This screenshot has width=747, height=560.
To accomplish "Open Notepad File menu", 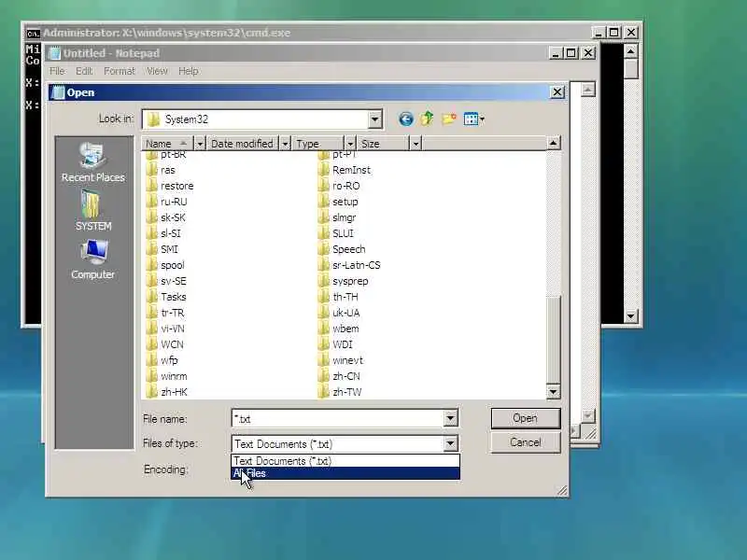I will click(x=57, y=71).
